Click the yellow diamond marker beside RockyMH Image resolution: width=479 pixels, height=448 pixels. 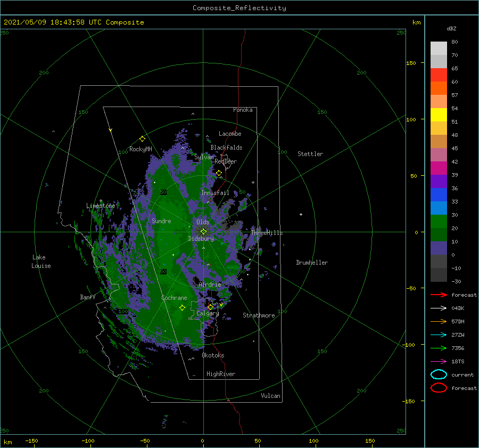(x=142, y=139)
